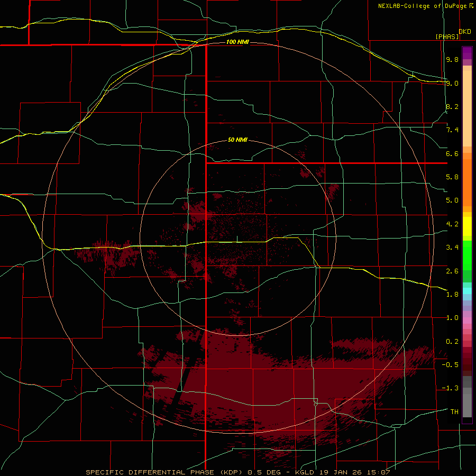Click the TH threshold label

pos(454,412)
